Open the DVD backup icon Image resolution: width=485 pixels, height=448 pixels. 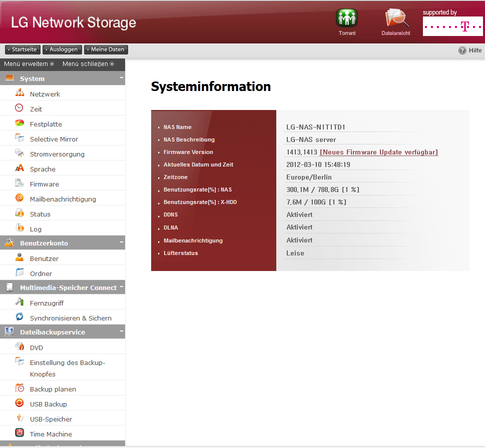[x=20, y=347]
